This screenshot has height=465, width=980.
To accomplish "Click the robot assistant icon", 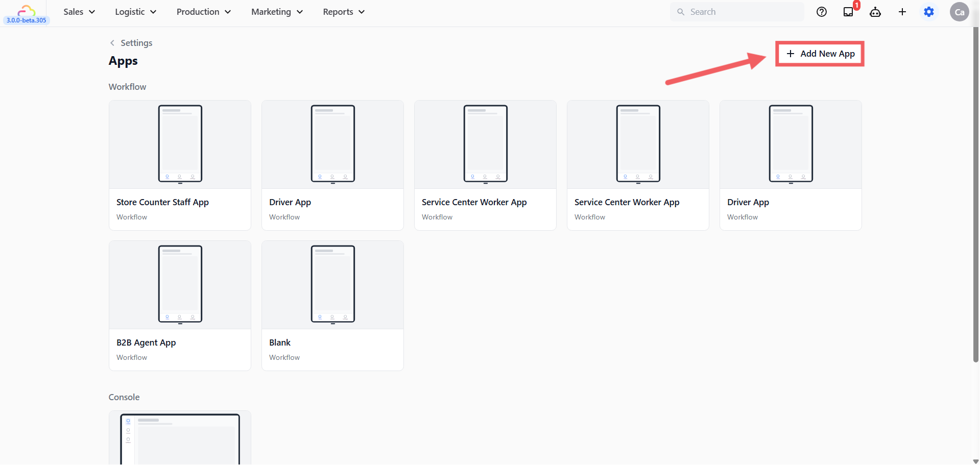I will (x=875, y=12).
